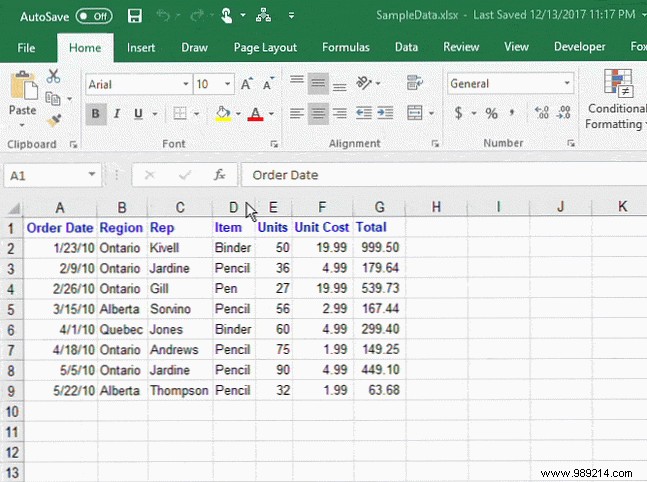Viewport: 647px width, 482px height.
Task: Click the Name Box showing A1
Action: pos(53,176)
